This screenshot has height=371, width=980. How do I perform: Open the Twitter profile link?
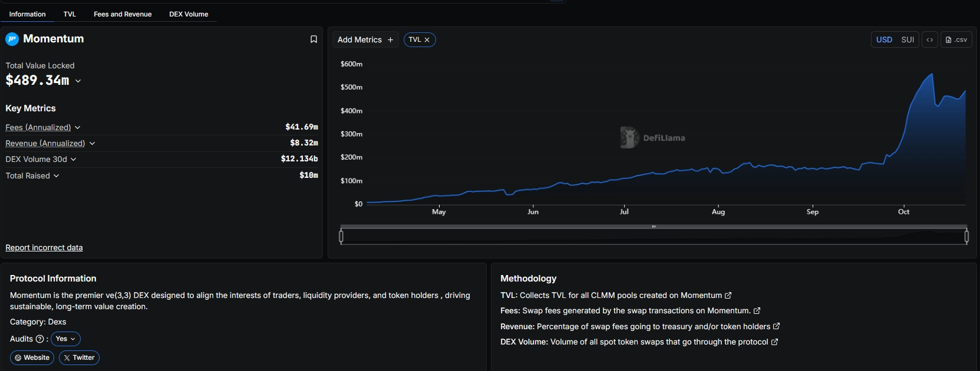click(x=79, y=357)
